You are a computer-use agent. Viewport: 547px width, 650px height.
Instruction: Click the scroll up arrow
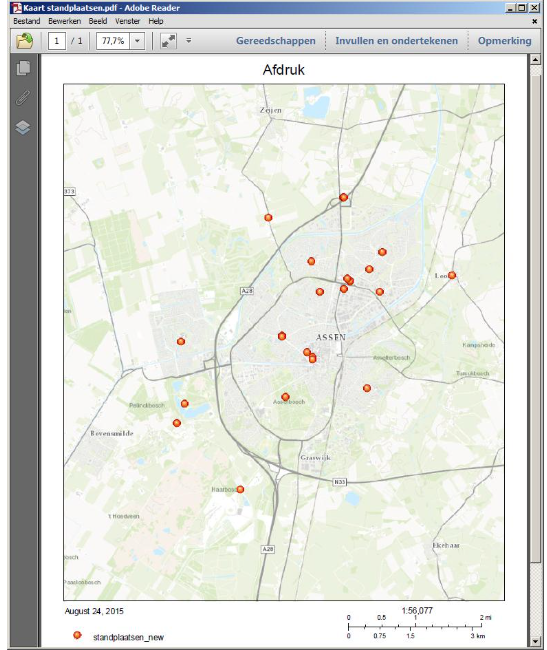point(535,60)
